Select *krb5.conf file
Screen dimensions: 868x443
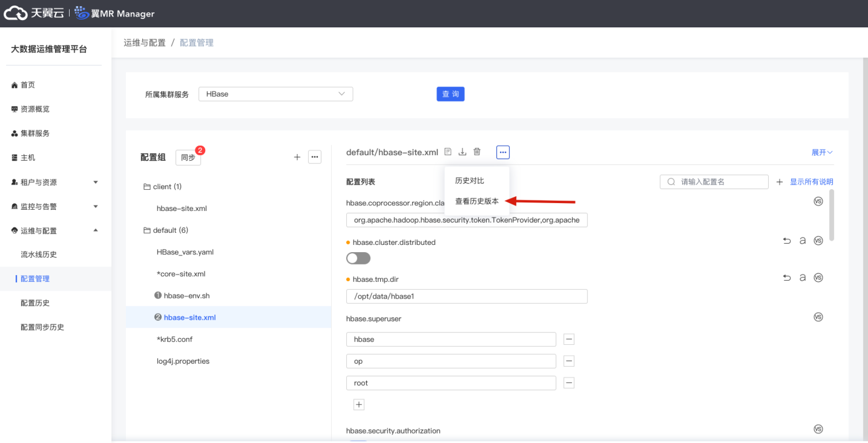point(174,339)
